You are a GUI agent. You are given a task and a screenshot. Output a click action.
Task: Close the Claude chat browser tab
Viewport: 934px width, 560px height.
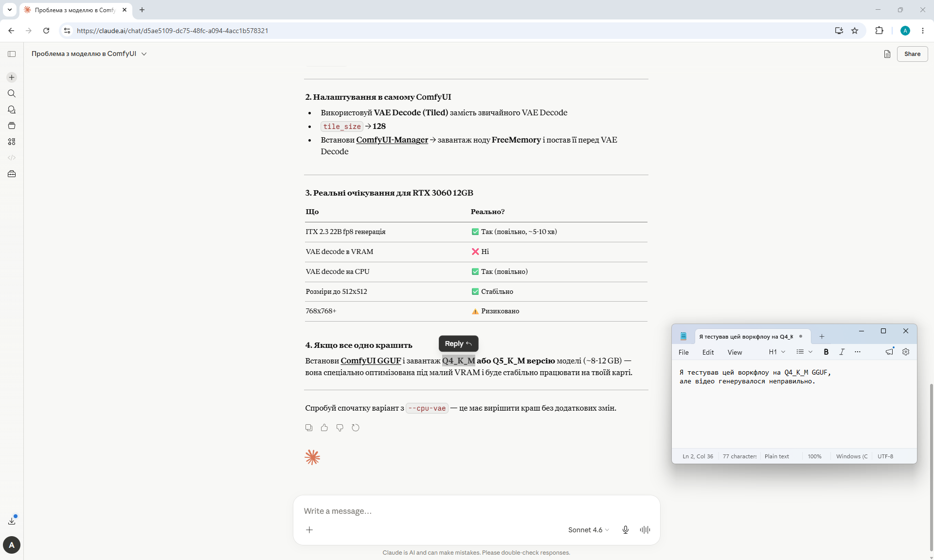[x=125, y=10]
